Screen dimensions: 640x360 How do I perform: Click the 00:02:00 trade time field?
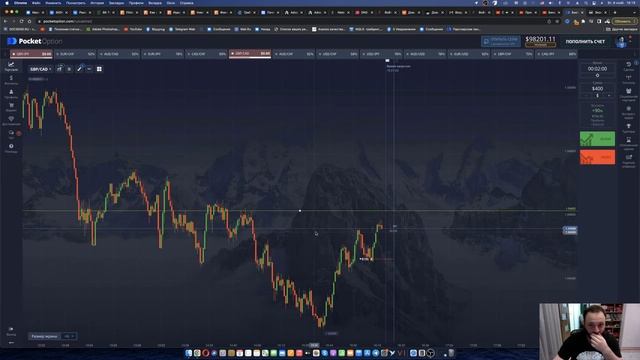[597, 69]
